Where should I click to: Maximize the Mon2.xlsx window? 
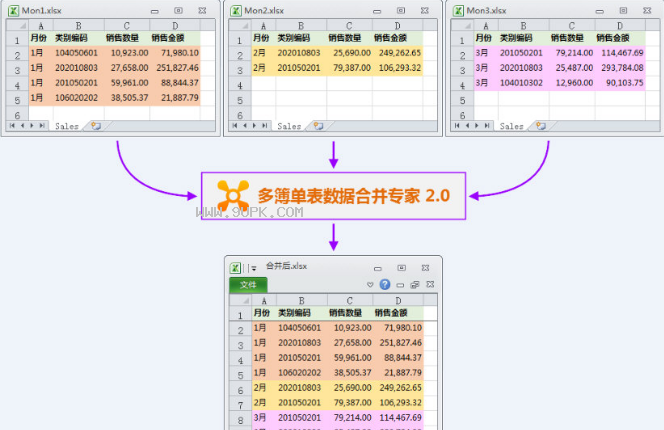point(401,11)
